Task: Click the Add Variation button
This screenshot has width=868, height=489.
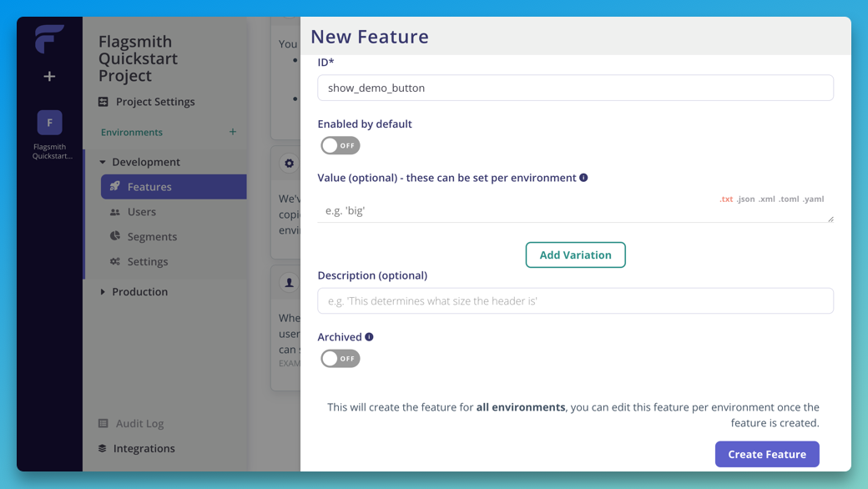Action: [x=575, y=255]
